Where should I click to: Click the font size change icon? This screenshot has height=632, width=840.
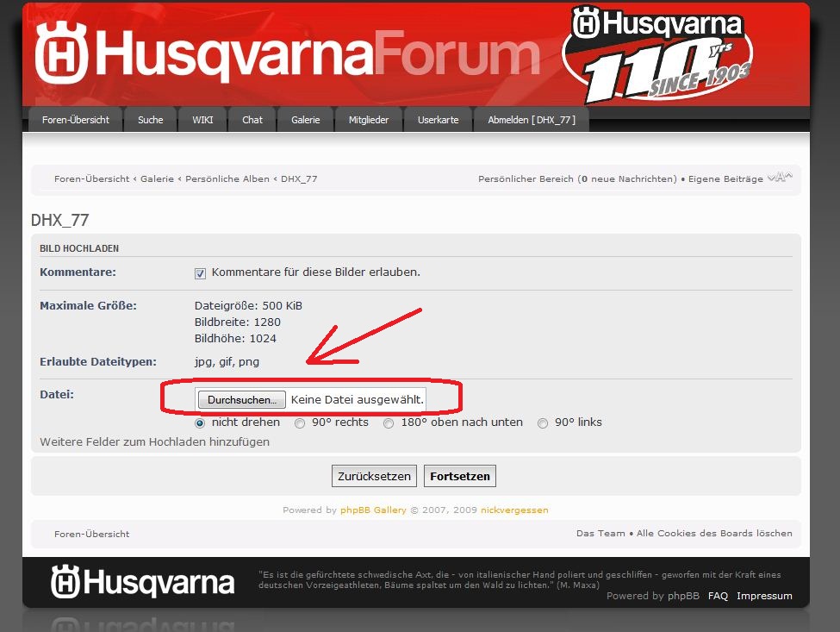point(780,178)
